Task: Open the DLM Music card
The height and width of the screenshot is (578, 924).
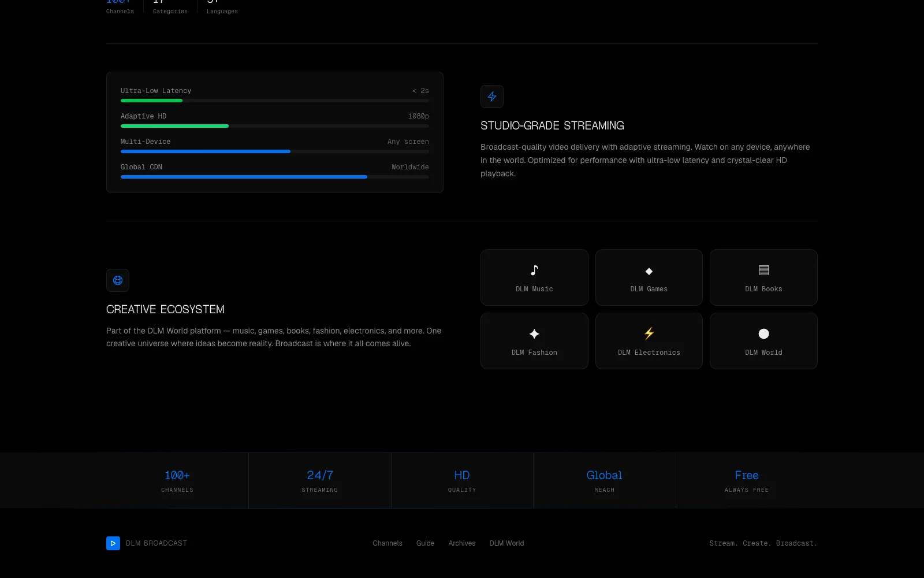Action: (534, 277)
